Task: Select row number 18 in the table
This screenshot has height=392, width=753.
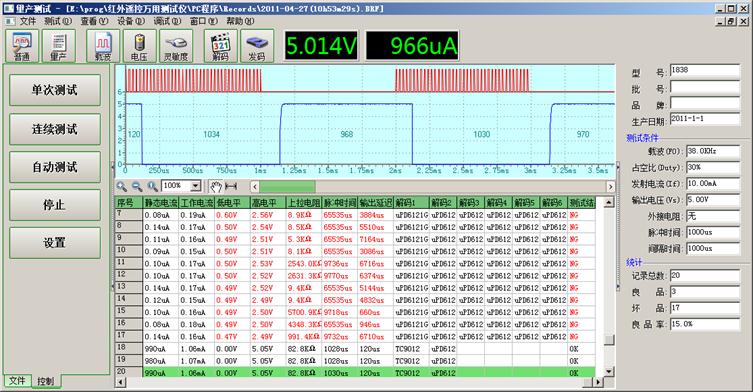Action: tap(129, 348)
